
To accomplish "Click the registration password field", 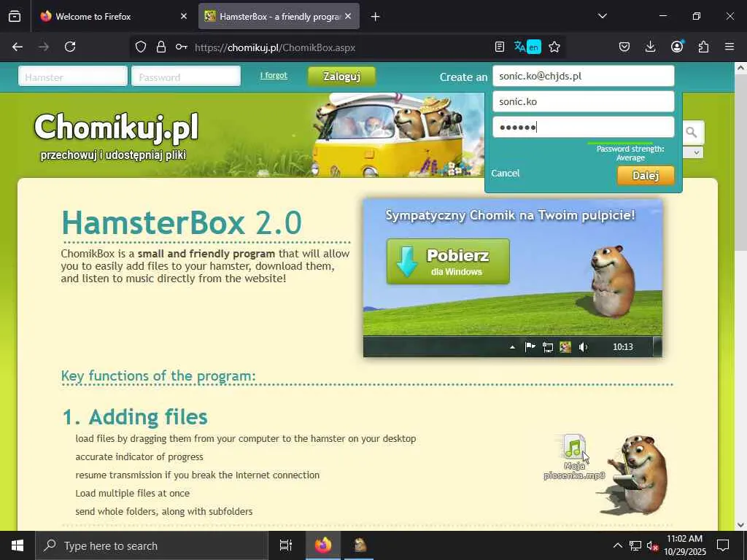I will pyautogui.click(x=583, y=127).
